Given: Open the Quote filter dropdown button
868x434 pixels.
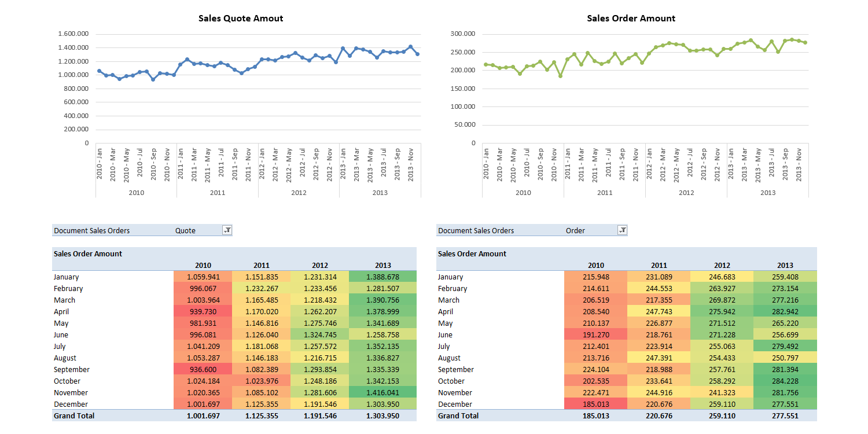Looking at the screenshot, I should [x=227, y=230].
